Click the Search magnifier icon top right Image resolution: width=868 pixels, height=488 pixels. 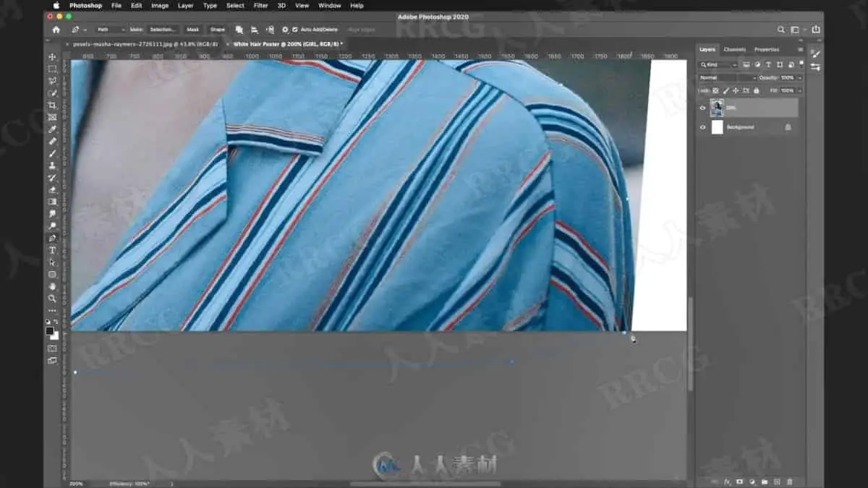coord(781,30)
